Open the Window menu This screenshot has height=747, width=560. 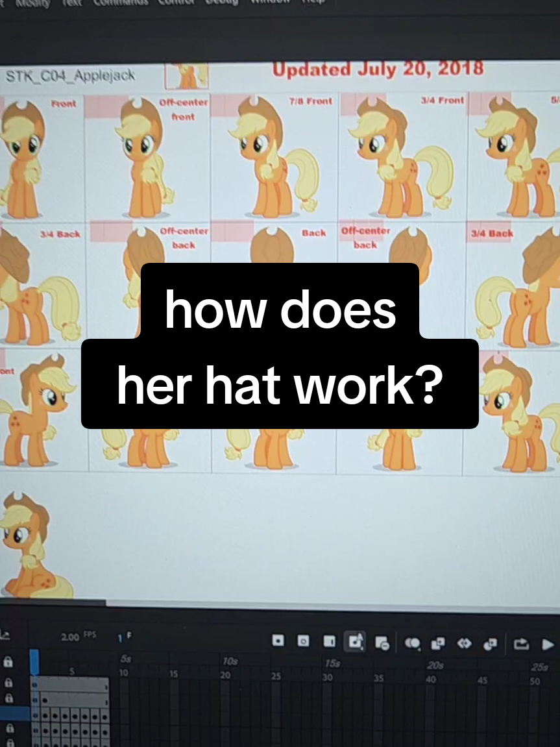(270, 1)
